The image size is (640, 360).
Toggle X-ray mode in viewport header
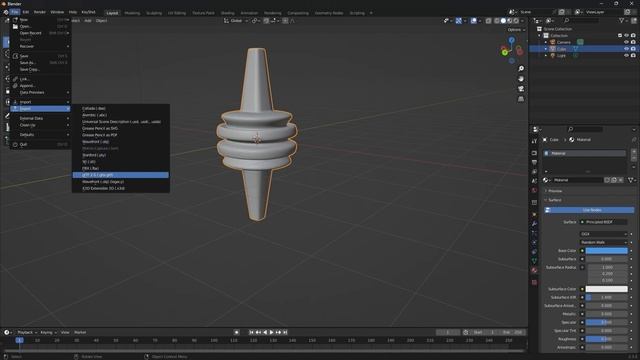coord(488,21)
